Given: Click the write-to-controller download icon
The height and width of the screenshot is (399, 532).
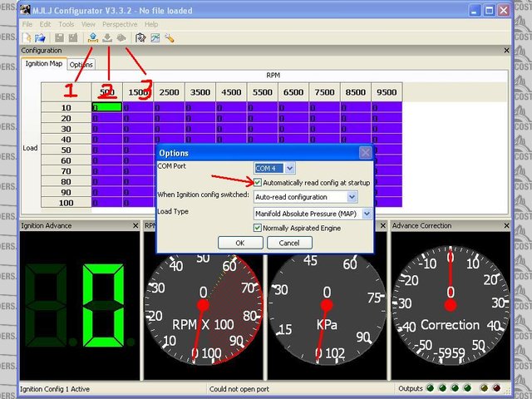Looking at the screenshot, I should tap(106, 37).
